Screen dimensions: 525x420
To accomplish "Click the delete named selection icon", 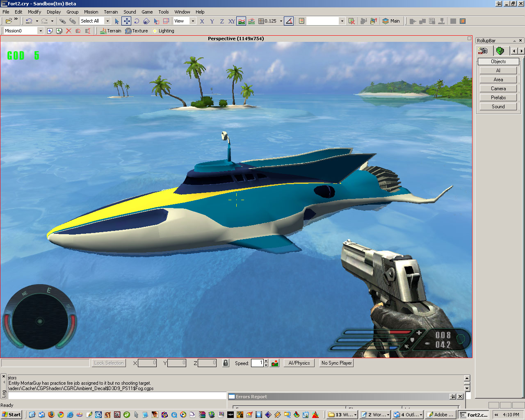I will (x=352, y=21).
